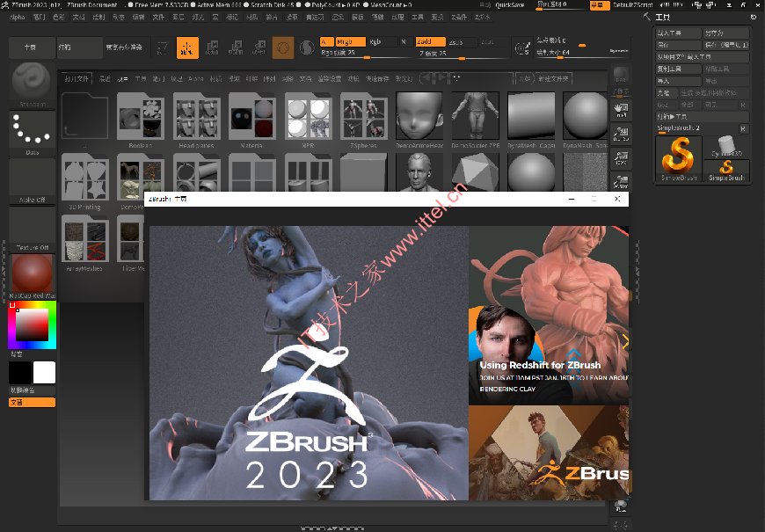
Task: Select the white color swatch
Action: 44,373
